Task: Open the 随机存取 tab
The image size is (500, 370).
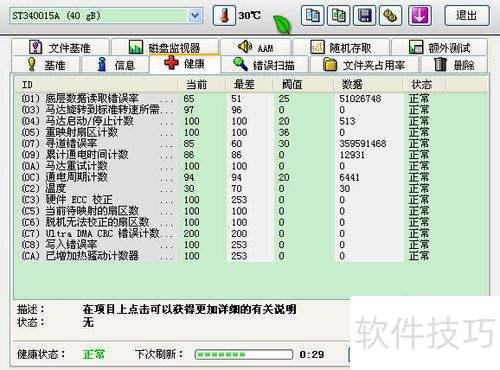Action: (341, 47)
